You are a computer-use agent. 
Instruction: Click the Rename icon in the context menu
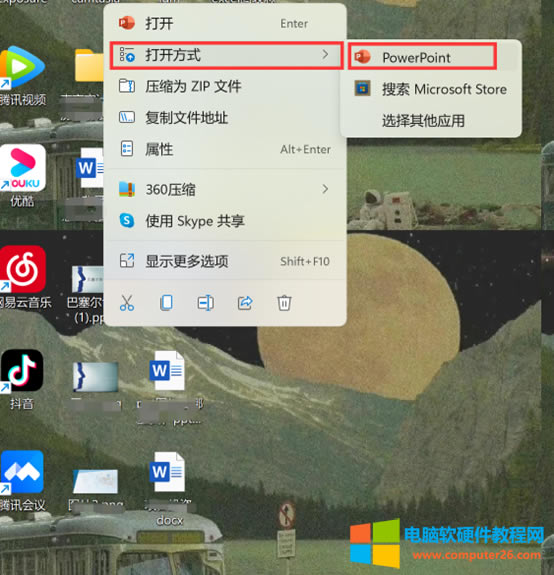coord(206,303)
